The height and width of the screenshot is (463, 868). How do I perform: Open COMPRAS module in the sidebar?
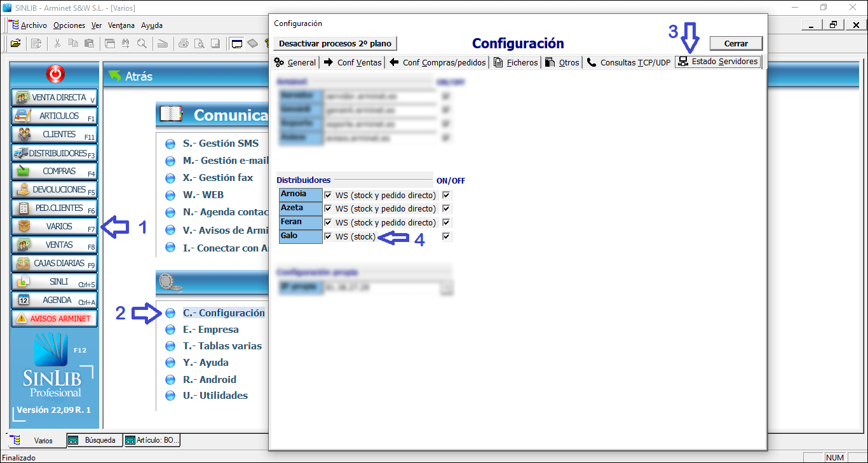55,171
